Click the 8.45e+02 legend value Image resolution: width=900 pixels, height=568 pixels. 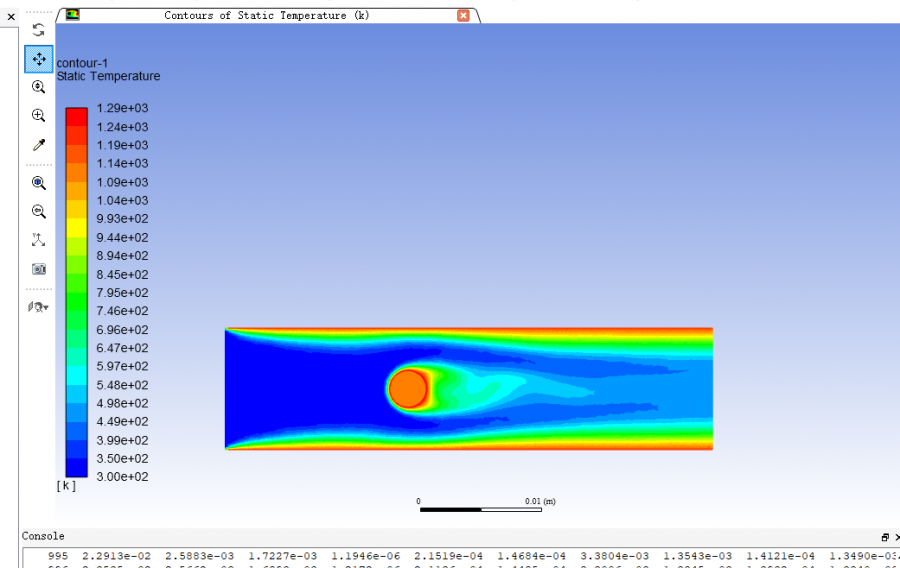tap(122, 274)
